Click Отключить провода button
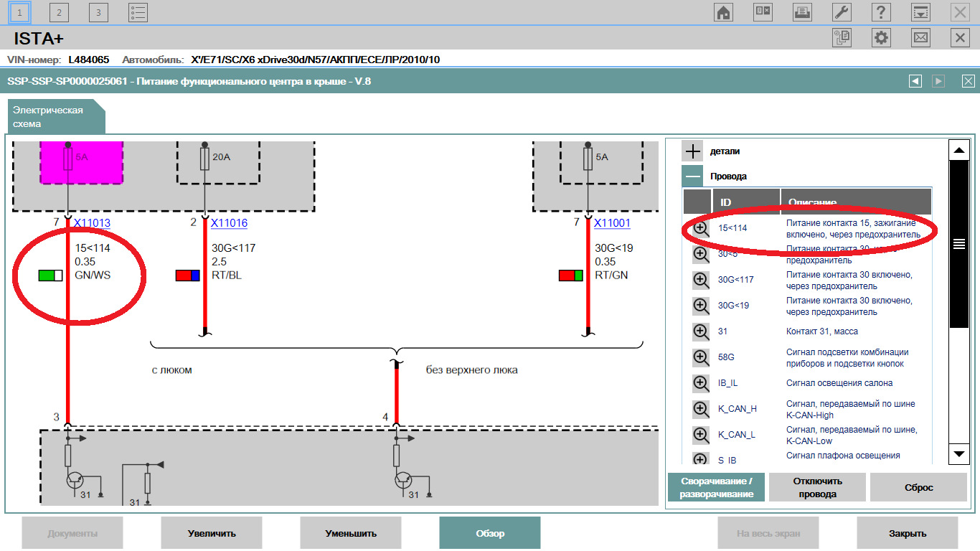980x551 pixels. [818, 488]
